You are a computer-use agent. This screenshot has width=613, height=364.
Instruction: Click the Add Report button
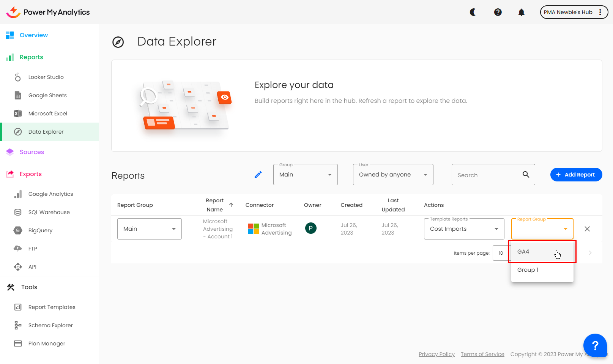click(576, 175)
